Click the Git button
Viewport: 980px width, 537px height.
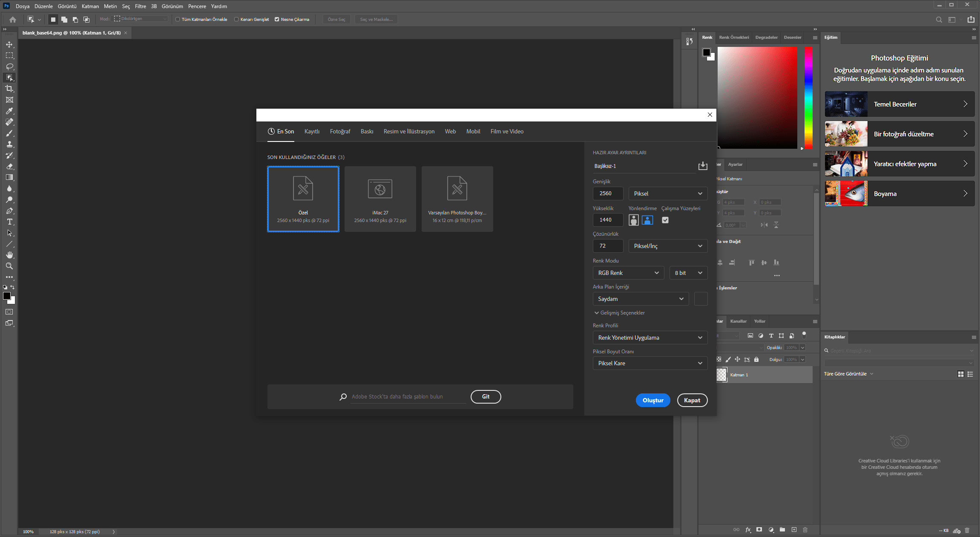486,396
